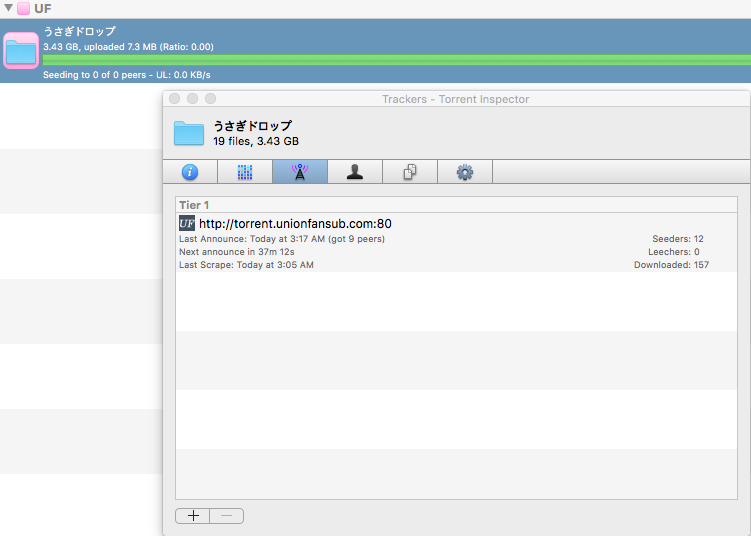Zoom the Torrent Inspector window
This screenshot has width=751, height=536.
tap(210, 99)
